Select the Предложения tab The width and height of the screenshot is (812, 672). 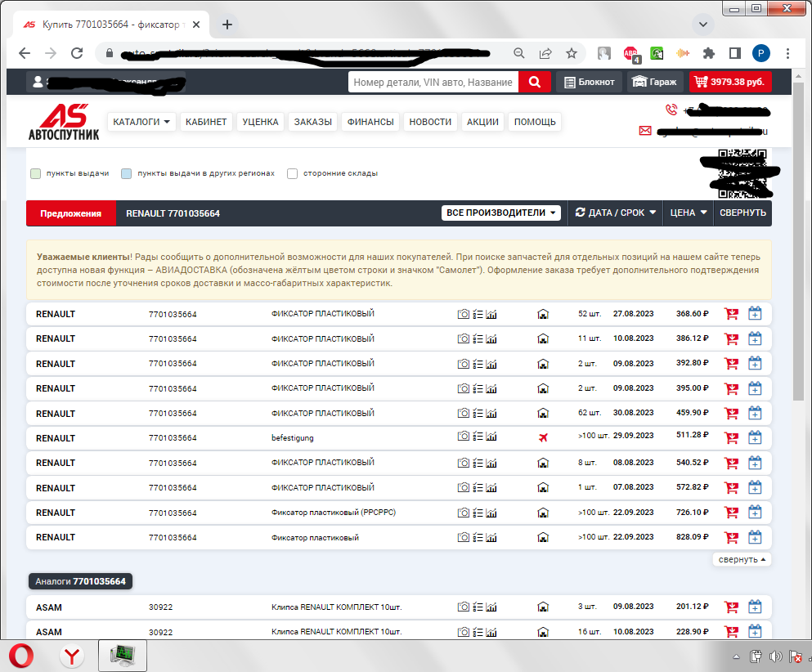71,213
